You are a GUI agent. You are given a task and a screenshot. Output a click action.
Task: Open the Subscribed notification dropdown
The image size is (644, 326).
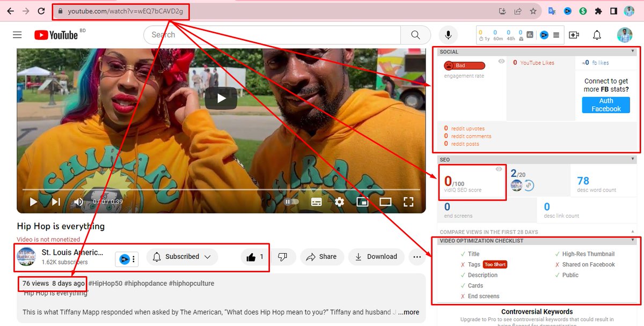(x=182, y=257)
